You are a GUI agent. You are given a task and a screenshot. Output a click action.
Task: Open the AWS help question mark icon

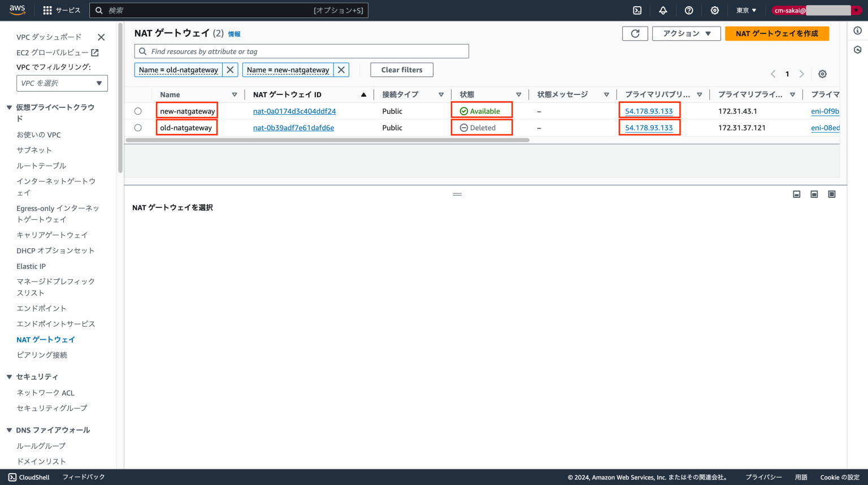(x=688, y=10)
